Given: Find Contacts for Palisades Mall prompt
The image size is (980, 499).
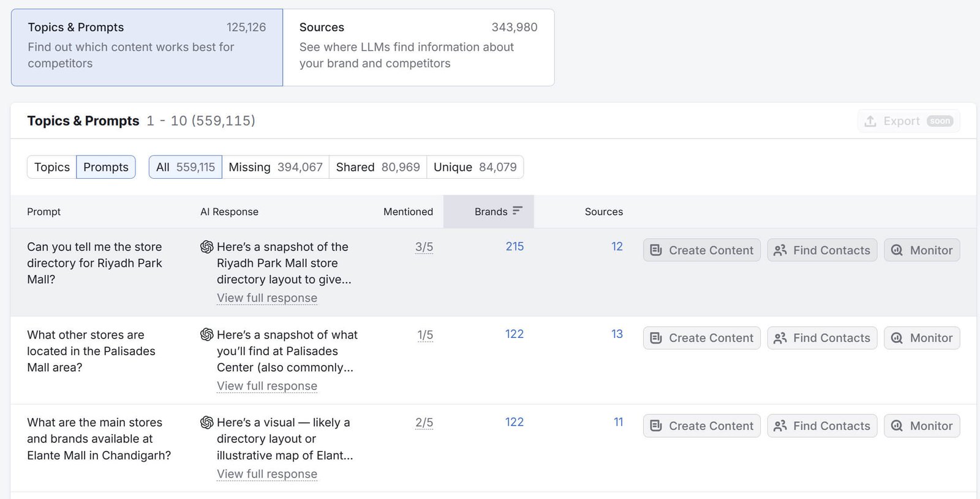Looking at the screenshot, I should [822, 338].
